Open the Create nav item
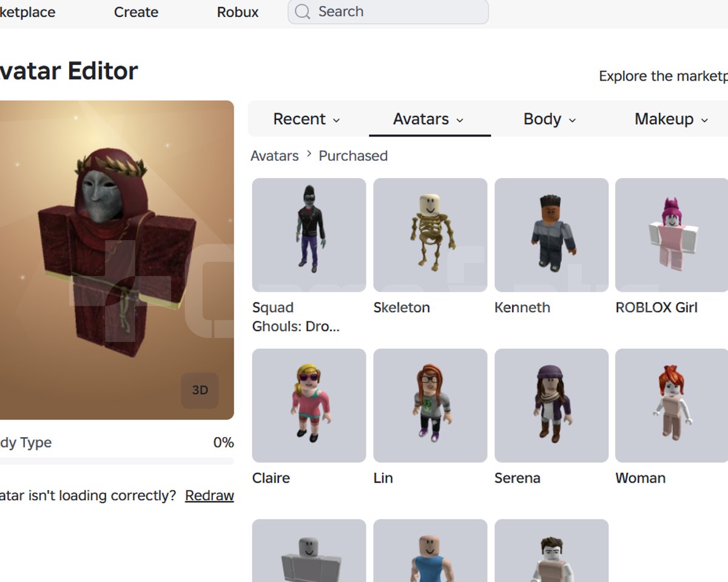The image size is (728, 582). [x=136, y=12]
